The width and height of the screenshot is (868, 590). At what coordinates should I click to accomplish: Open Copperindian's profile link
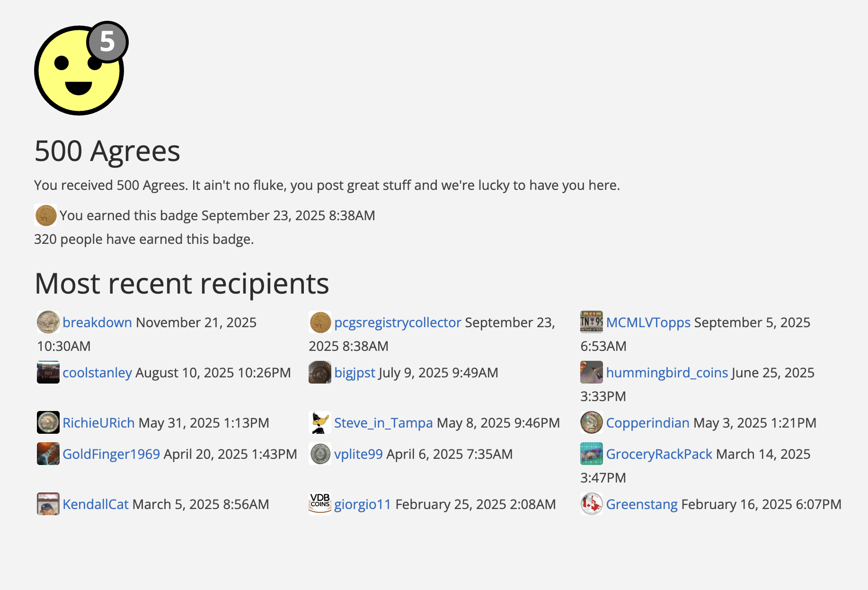[x=647, y=423]
